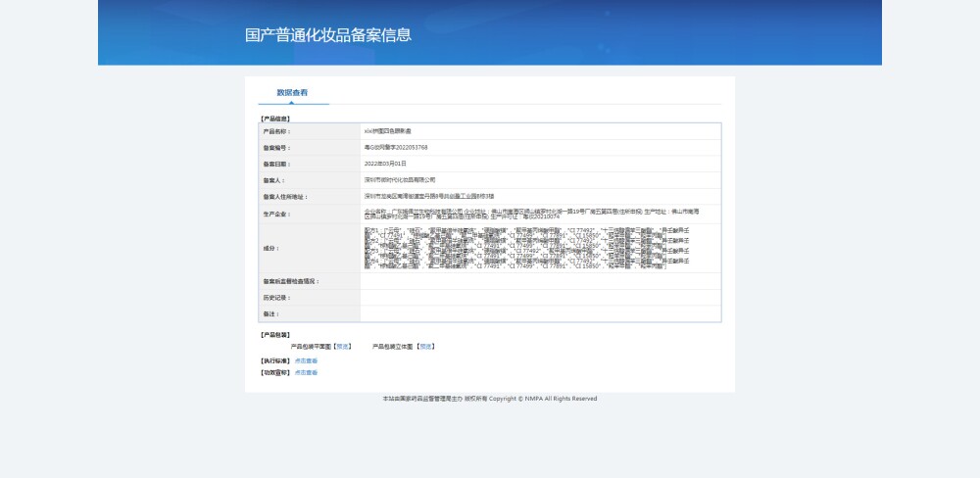Select the product name value text
980x478 pixels.
387,131
